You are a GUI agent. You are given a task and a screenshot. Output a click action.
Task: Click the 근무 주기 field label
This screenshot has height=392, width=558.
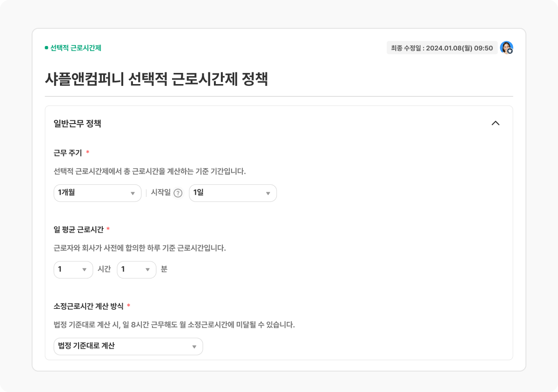point(68,153)
